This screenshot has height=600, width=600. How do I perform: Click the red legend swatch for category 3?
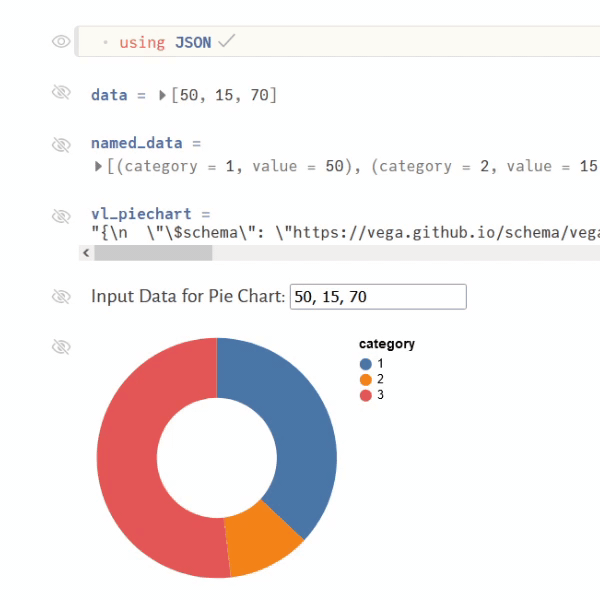(366, 395)
